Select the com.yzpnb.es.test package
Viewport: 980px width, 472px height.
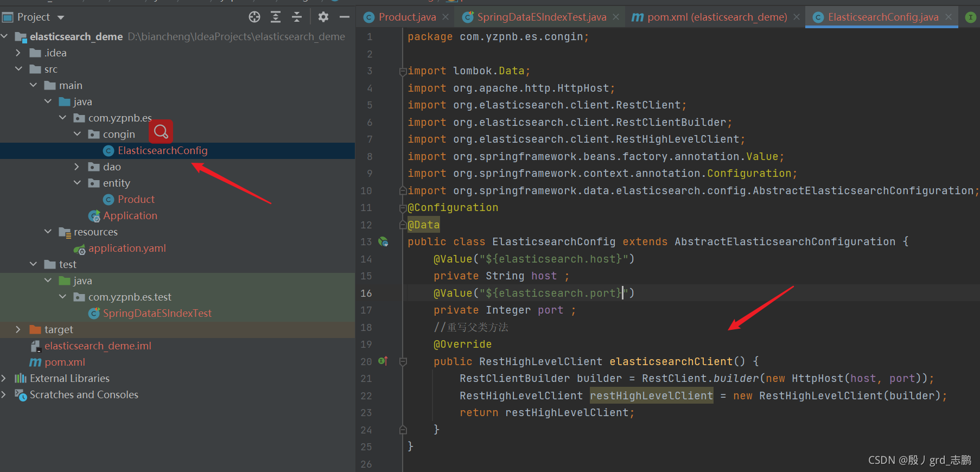(x=177, y=297)
